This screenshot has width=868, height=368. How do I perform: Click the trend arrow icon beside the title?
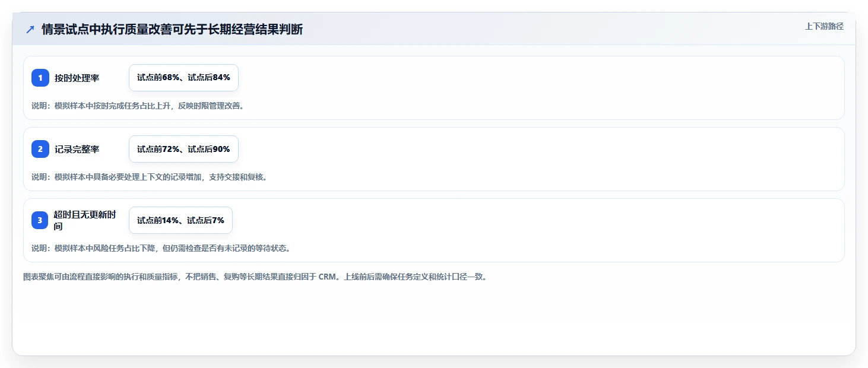[x=30, y=30]
